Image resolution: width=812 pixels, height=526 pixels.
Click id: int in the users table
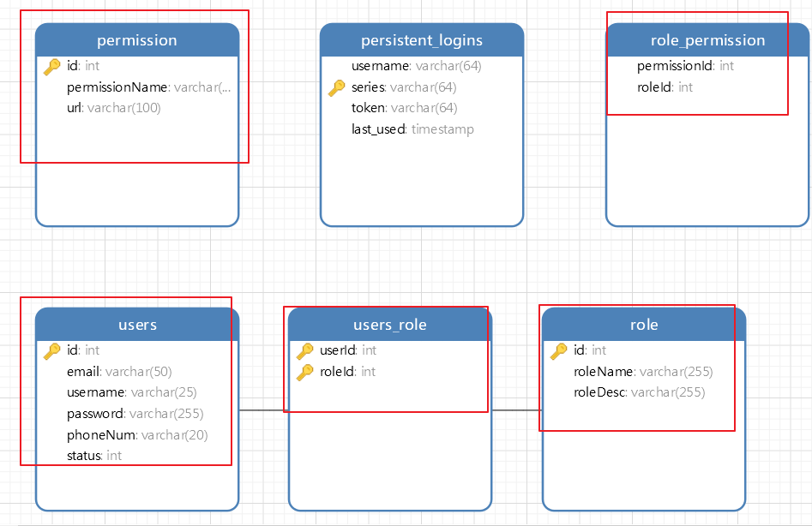pos(83,350)
